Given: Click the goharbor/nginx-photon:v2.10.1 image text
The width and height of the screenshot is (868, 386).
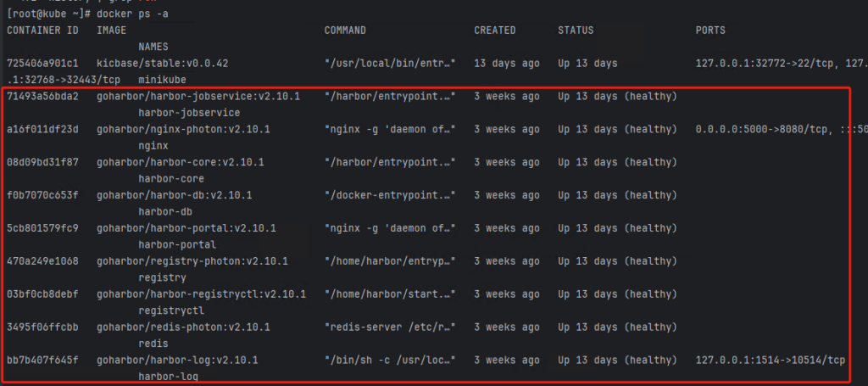Looking at the screenshot, I should (184, 130).
